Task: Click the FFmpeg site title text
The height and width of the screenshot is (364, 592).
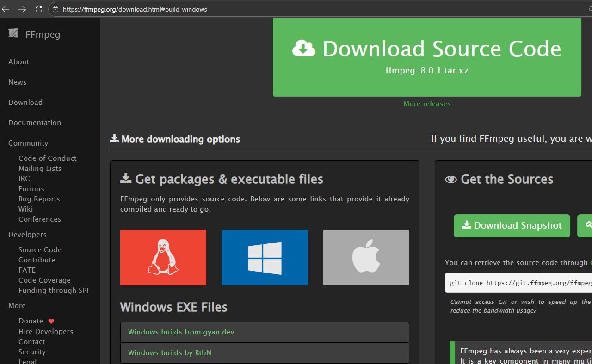Action: pos(43,35)
